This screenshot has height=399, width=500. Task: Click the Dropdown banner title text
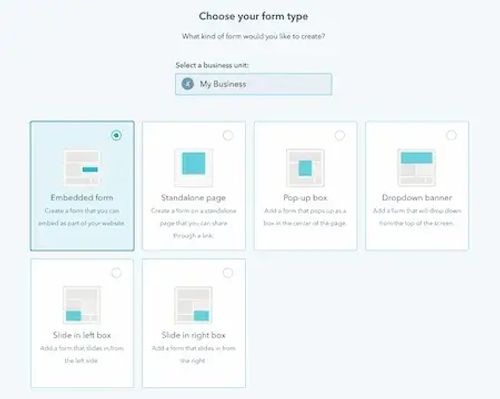(417, 198)
